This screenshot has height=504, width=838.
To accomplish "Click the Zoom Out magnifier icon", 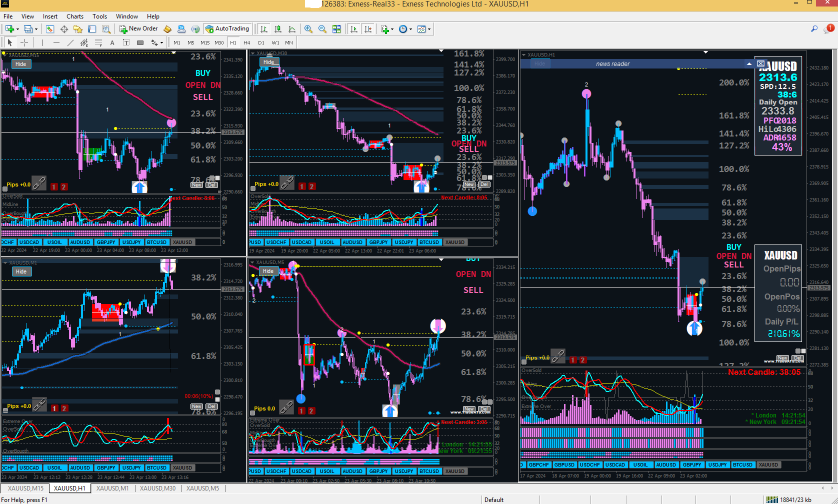I will tap(322, 29).
